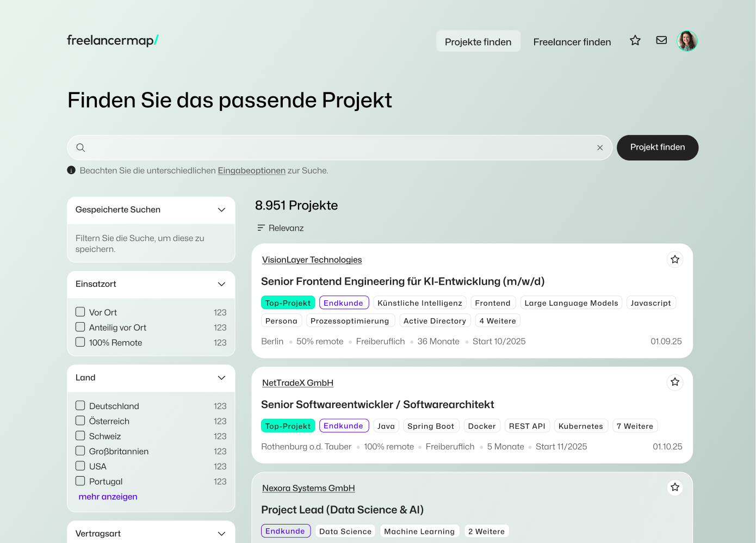Collapse the Einsatzort filter section
The width and height of the screenshot is (756, 543).
pyautogui.click(x=221, y=285)
